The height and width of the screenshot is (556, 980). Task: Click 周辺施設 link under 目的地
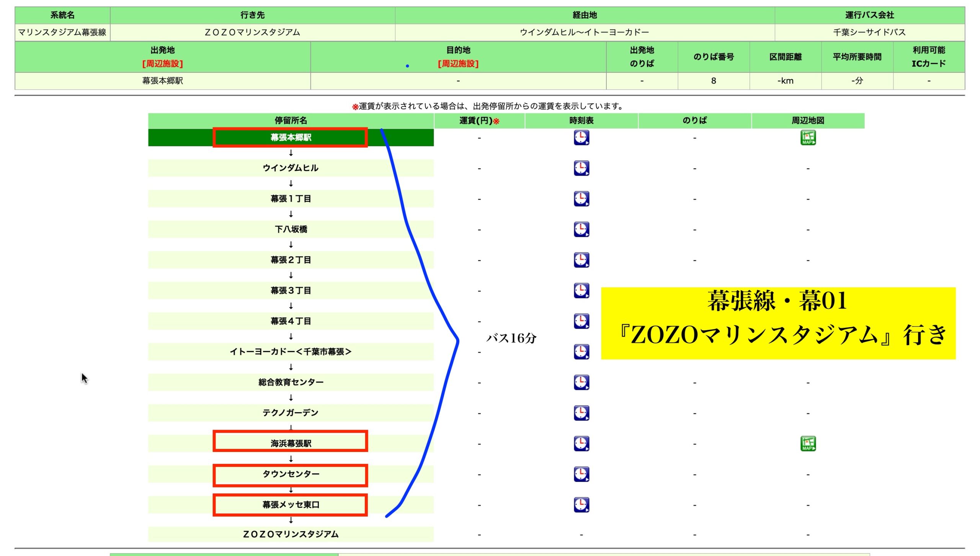(458, 64)
